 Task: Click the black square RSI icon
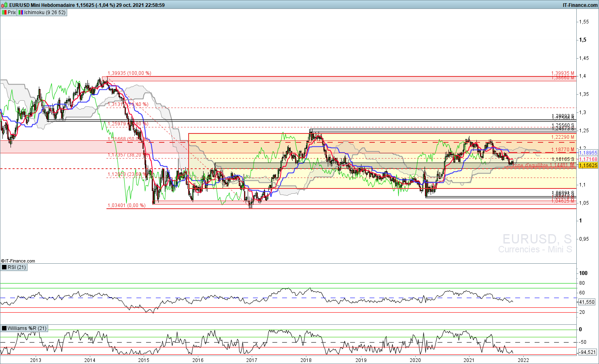(4, 267)
